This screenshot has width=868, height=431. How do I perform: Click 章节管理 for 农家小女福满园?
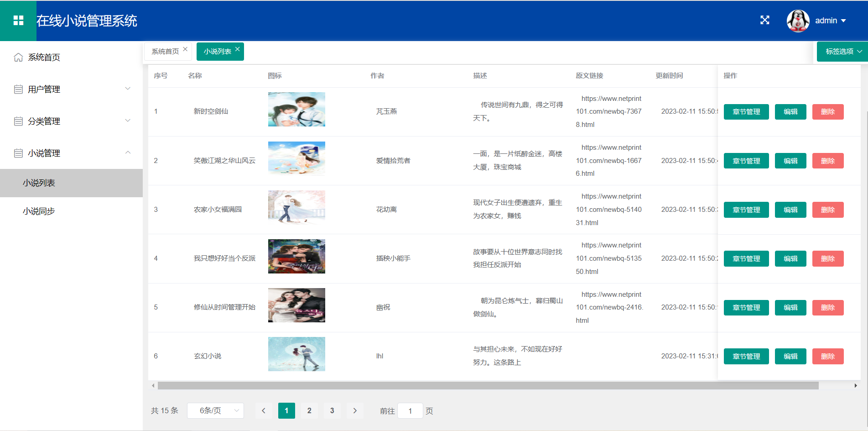746,210
